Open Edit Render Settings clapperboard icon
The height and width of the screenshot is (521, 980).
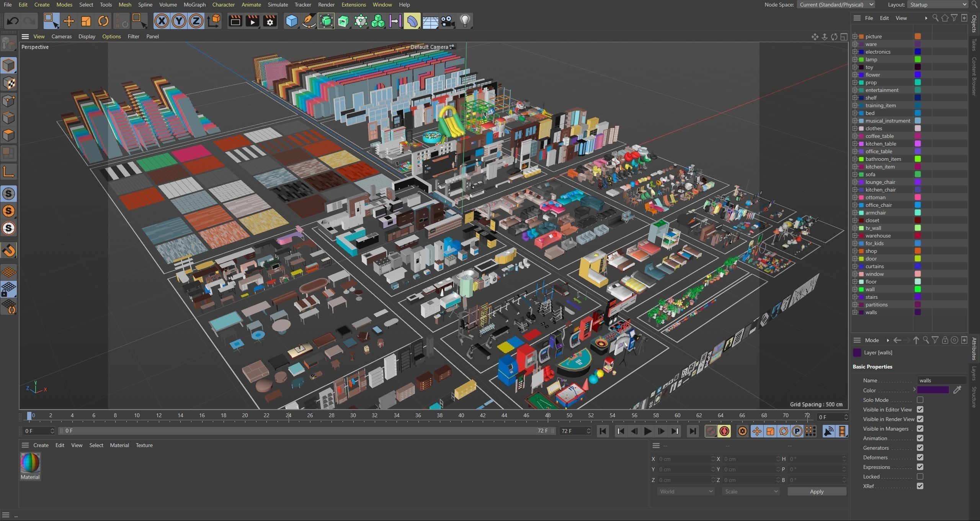(x=270, y=21)
